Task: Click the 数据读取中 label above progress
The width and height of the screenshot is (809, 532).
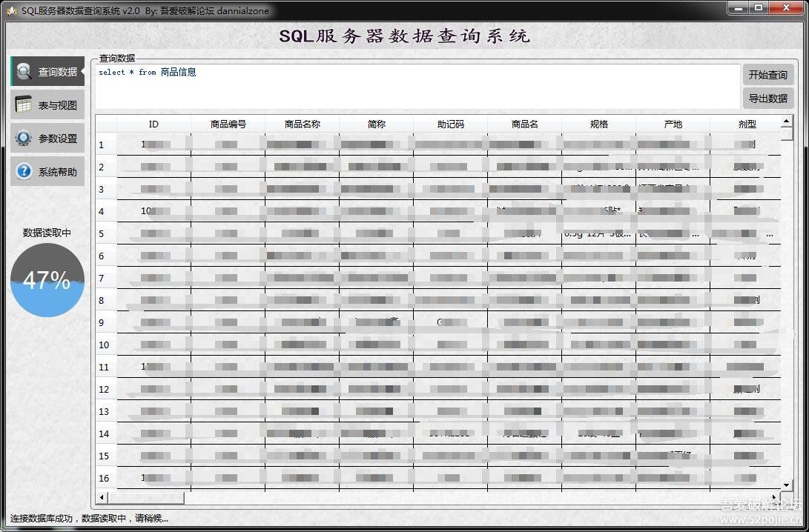Action: (47, 233)
